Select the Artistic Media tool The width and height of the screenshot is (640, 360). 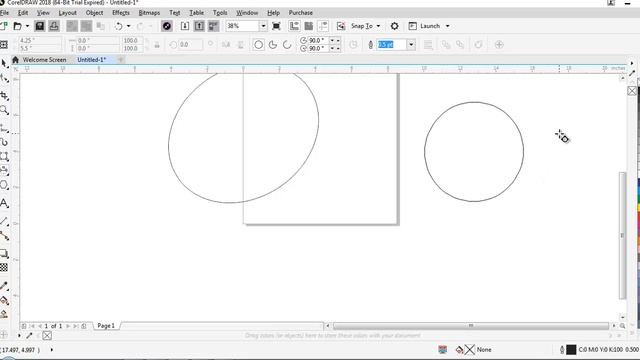point(4,142)
